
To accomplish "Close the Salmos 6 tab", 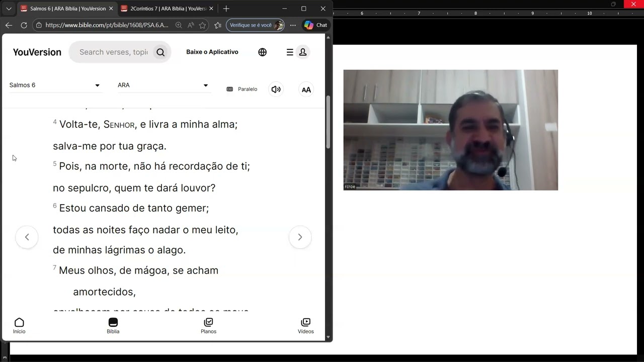I will point(111,9).
